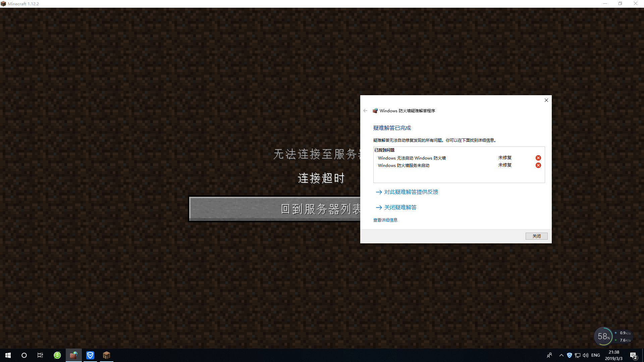The height and width of the screenshot is (362, 644).
Task: Switch to Minecraft taskbar icon
Action: [107, 355]
